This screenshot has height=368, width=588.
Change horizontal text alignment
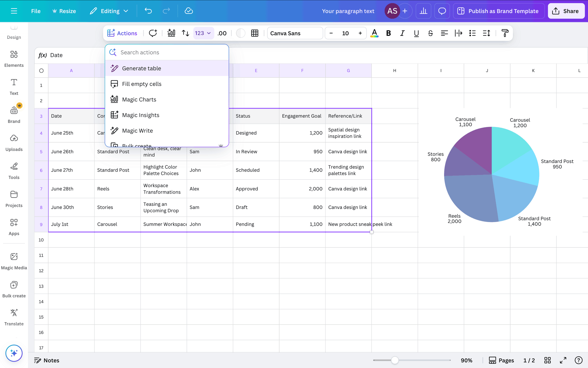point(444,33)
